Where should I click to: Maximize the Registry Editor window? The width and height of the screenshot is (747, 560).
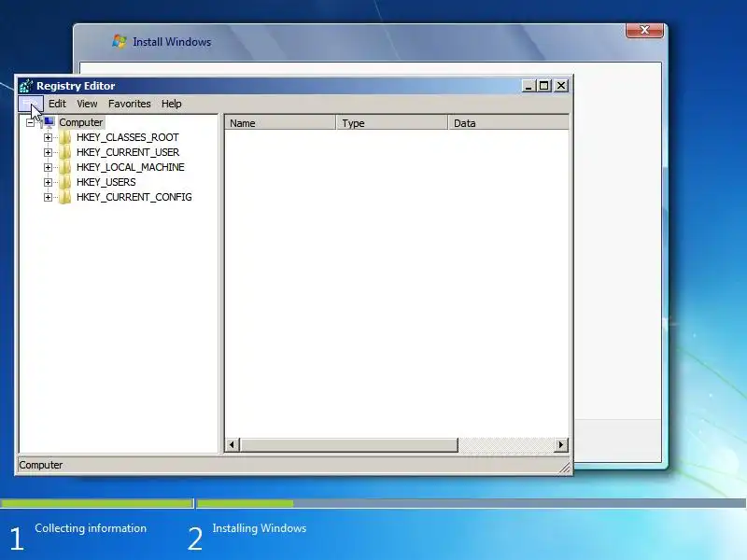(543, 86)
